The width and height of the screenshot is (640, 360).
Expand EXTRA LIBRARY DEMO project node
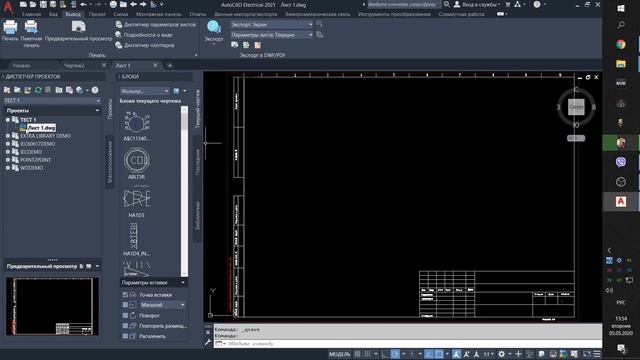click(8, 136)
